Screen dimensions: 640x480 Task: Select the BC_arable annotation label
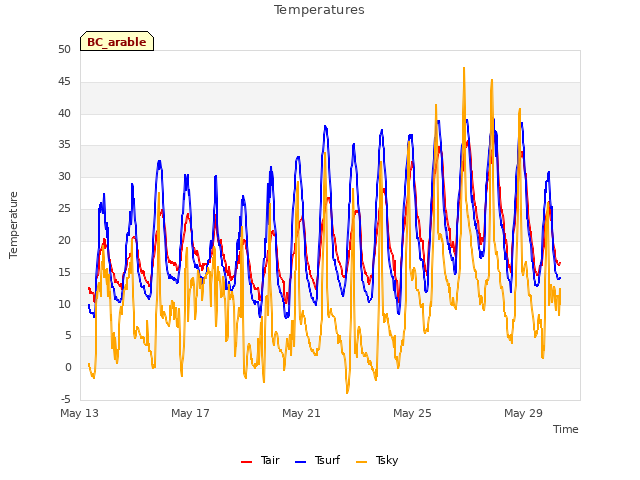tap(117, 41)
